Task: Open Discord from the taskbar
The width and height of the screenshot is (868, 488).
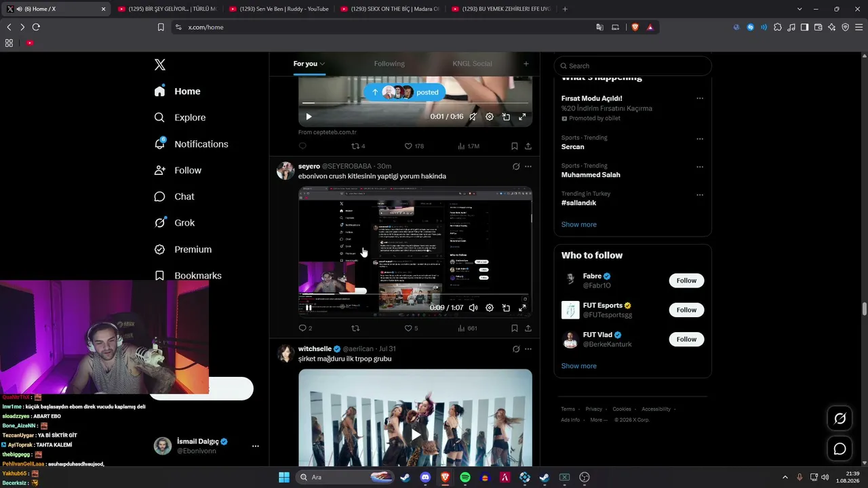Action: pyautogui.click(x=425, y=477)
